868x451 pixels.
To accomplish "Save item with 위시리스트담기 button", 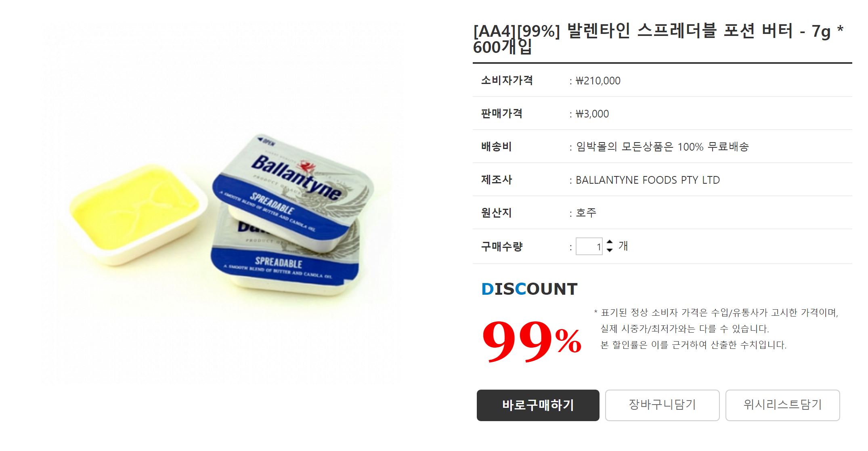I will coord(782,405).
